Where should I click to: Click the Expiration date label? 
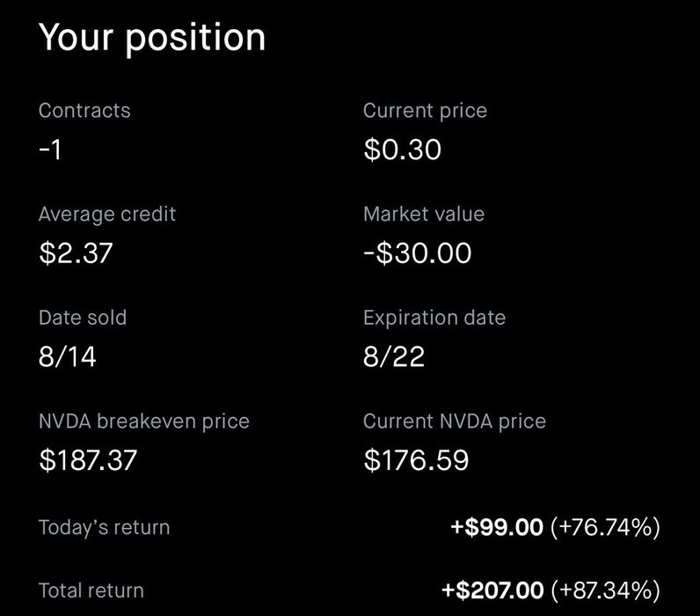point(434,318)
